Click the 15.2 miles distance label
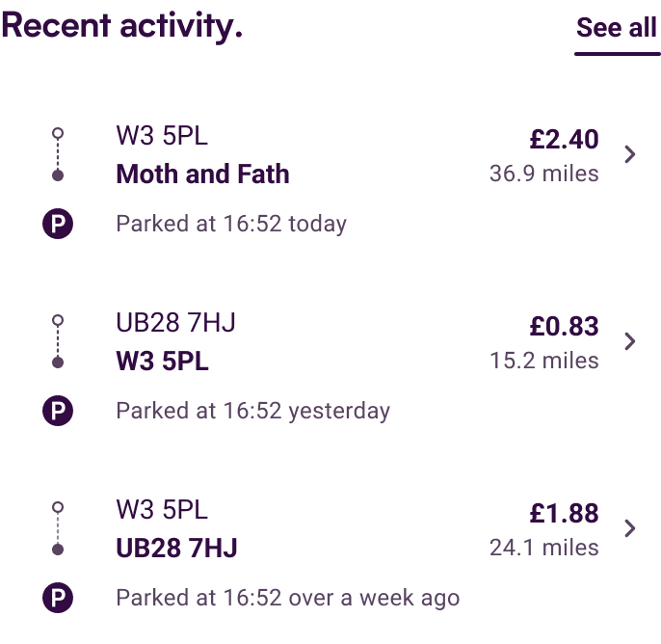Viewport: 661px width, 644px height. pyautogui.click(x=543, y=362)
